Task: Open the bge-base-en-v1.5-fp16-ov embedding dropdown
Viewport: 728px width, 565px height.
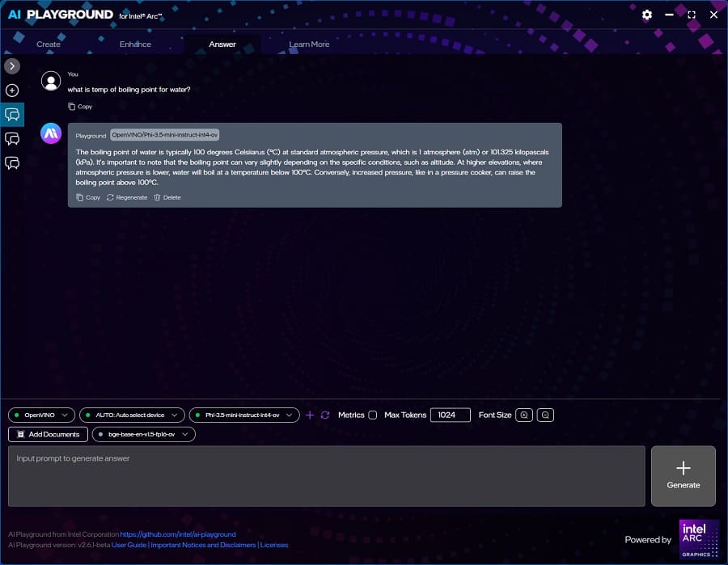Action: (144, 434)
